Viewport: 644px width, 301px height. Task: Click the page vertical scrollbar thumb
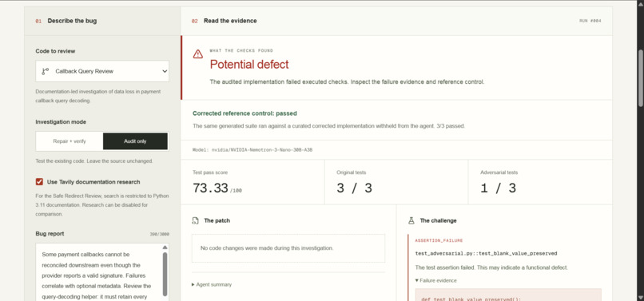click(x=641, y=78)
